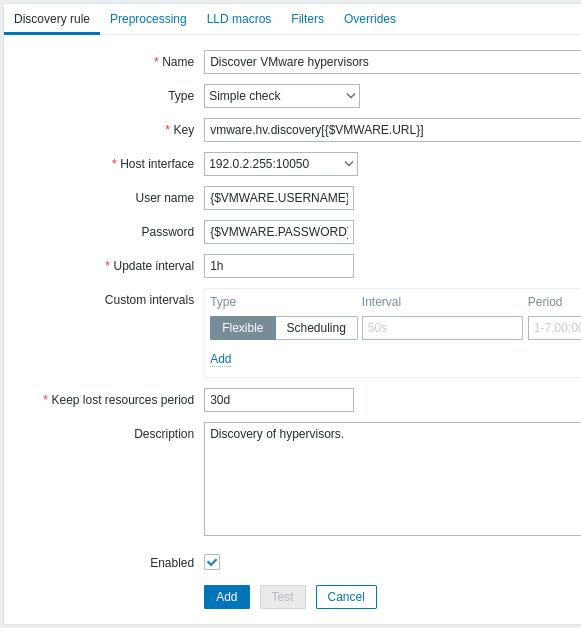Click the Add link under Custom intervals
The height and width of the screenshot is (628, 581).
(x=221, y=358)
